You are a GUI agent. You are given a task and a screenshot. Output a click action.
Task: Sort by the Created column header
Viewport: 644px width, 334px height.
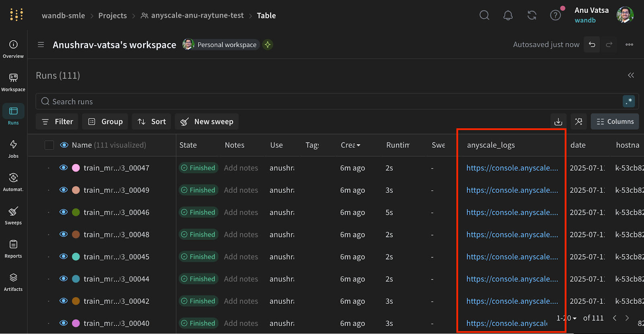[350, 145]
